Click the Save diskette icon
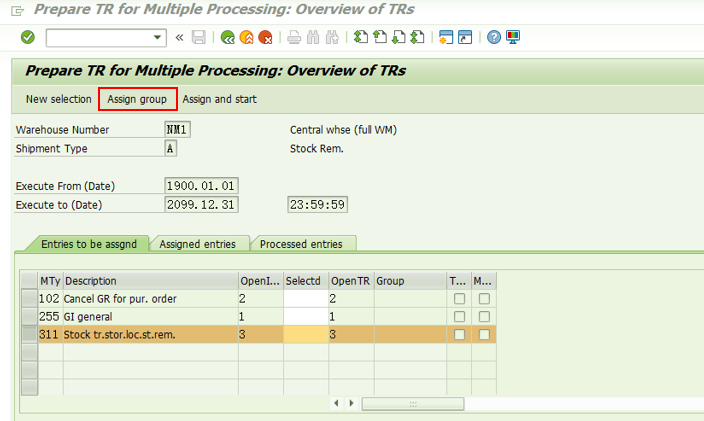Screen dimensions: 704x421 coord(198,37)
